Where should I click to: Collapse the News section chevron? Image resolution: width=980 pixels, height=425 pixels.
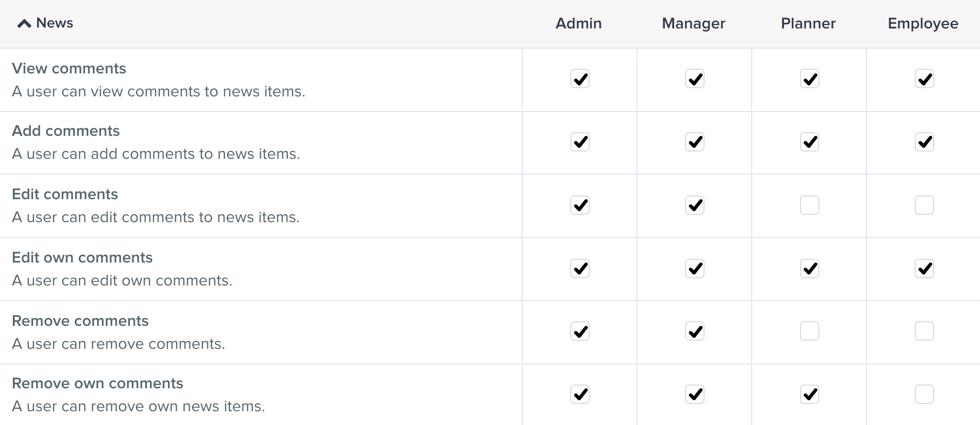tap(24, 23)
